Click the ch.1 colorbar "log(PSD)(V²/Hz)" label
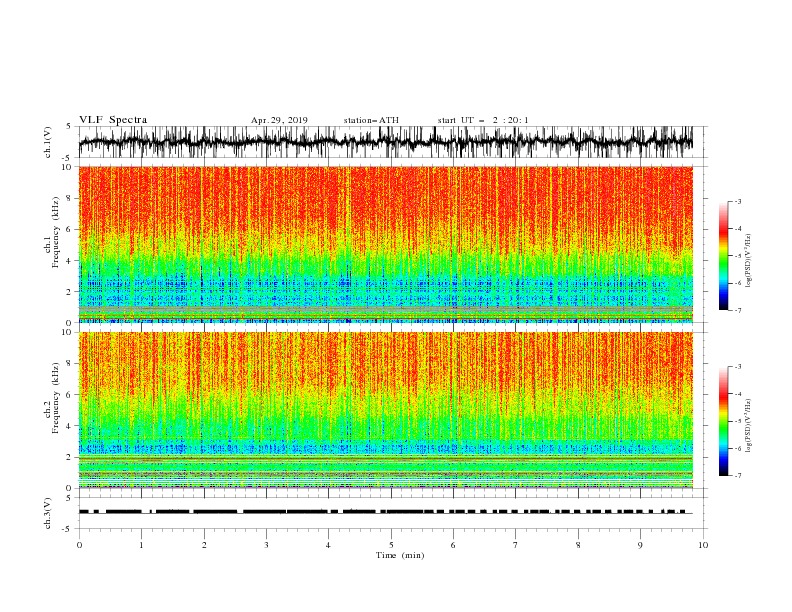Screen dimensions: 792x612 pyautogui.click(x=749, y=261)
